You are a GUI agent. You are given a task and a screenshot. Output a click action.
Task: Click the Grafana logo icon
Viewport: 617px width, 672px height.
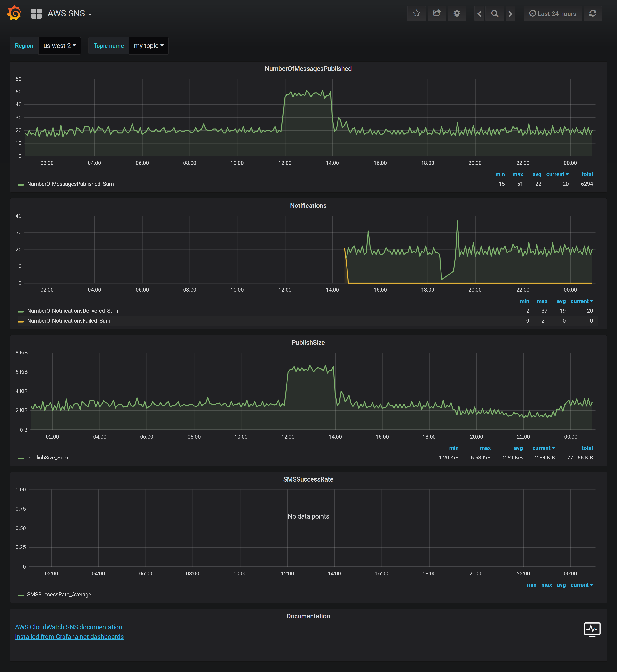[14, 13]
